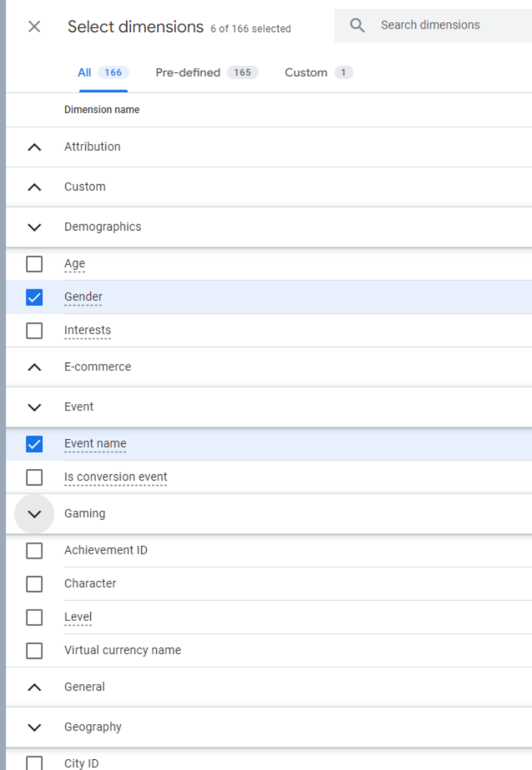The height and width of the screenshot is (770, 532).
Task: Tick the Is conversion event checkbox
Action: (34, 477)
